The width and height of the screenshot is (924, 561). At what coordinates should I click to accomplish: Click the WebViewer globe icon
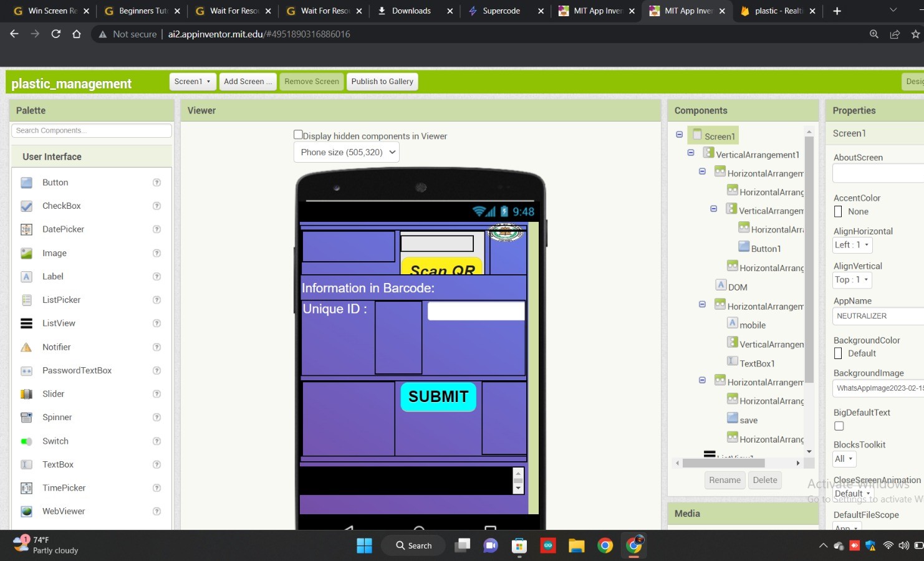pyautogui.click(x=26, y=511)
